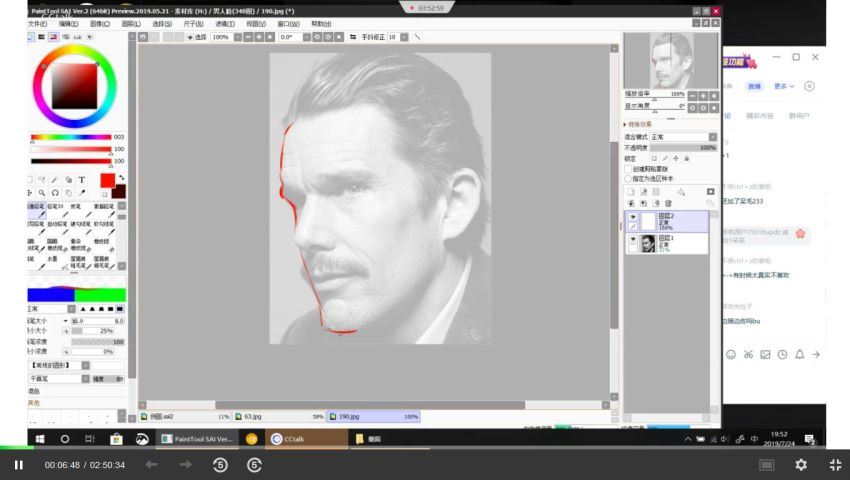Viewport: 850px width, 480px height.
Task: Select the lasso selection tool
Action: coord(42,180)
